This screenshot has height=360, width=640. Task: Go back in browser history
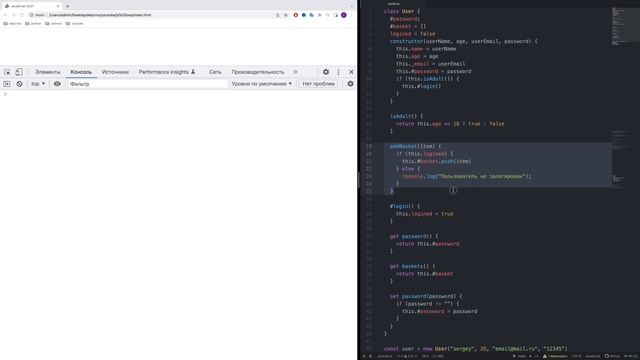[x=5, y=15]
